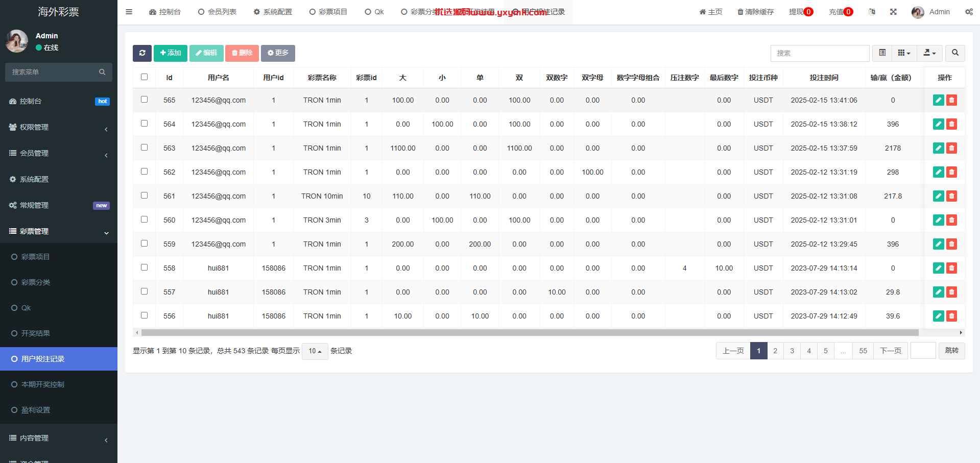Edit record 565 with green pencil icon
This screenshot has height=463, width=980.
point(938,100)
